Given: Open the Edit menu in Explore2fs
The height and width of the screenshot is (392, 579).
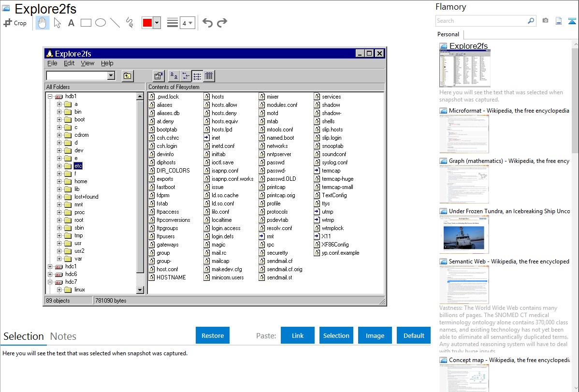Looking at the screenshot, I should [69, 63].
